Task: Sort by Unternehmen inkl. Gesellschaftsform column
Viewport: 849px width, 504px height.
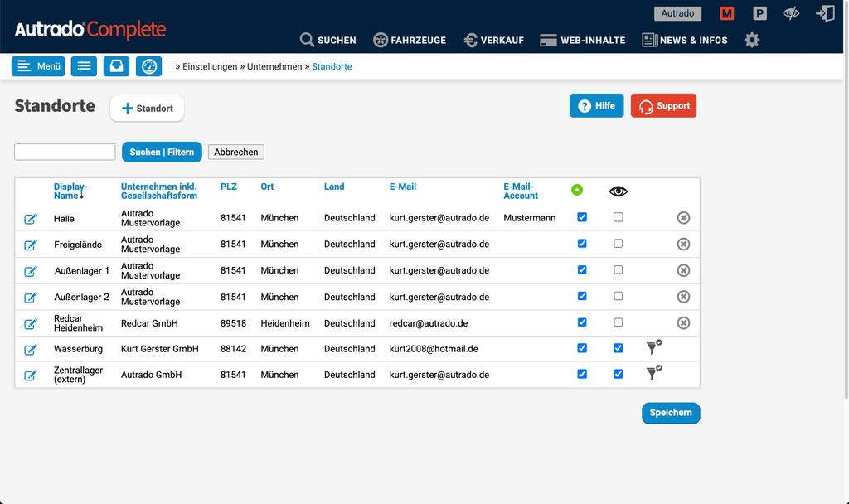Action: 158,191
